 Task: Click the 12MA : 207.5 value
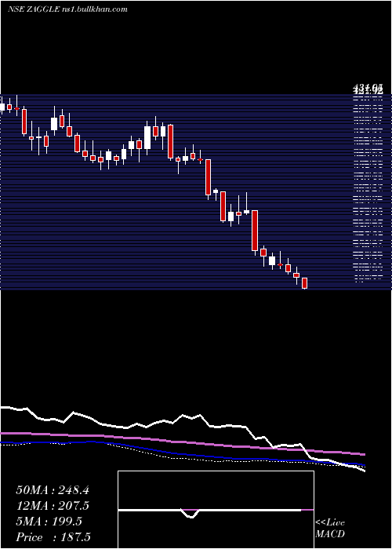click(x=53, y=506)
